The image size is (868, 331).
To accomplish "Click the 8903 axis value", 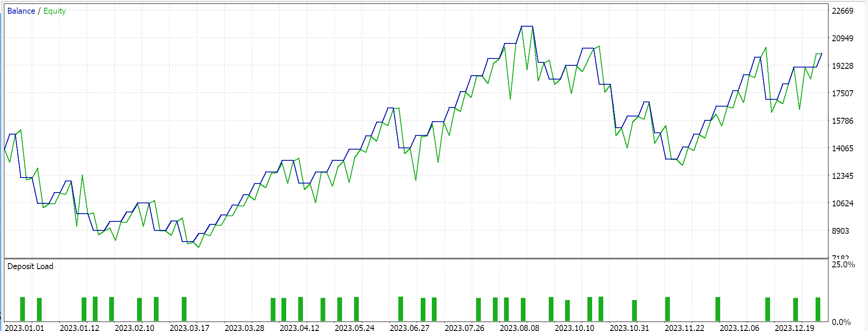I will 840,231.
